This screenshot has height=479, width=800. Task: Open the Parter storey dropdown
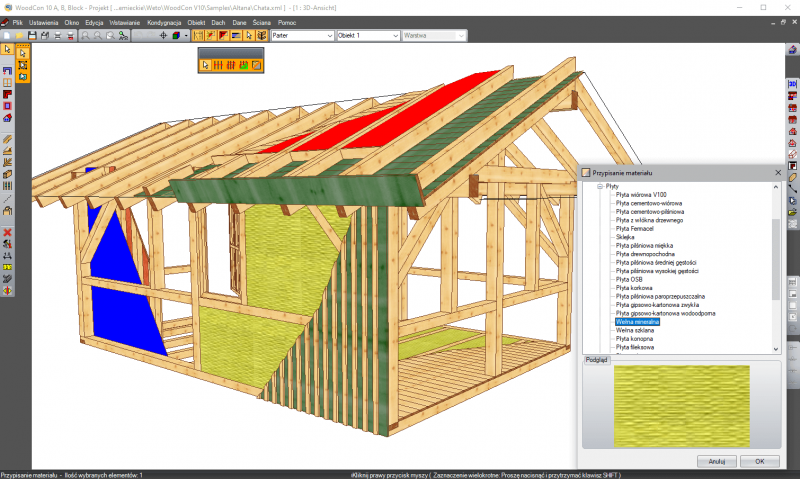[329, 36]
